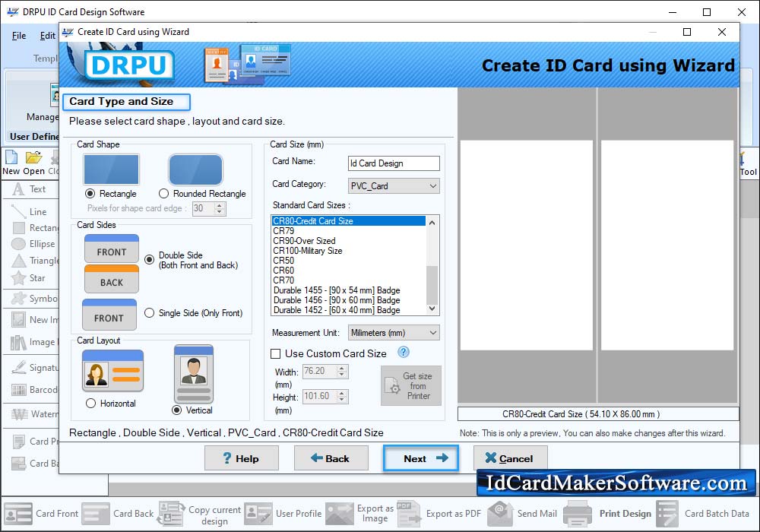Increase pixels for shape card edge

click(x=220, y=205)
